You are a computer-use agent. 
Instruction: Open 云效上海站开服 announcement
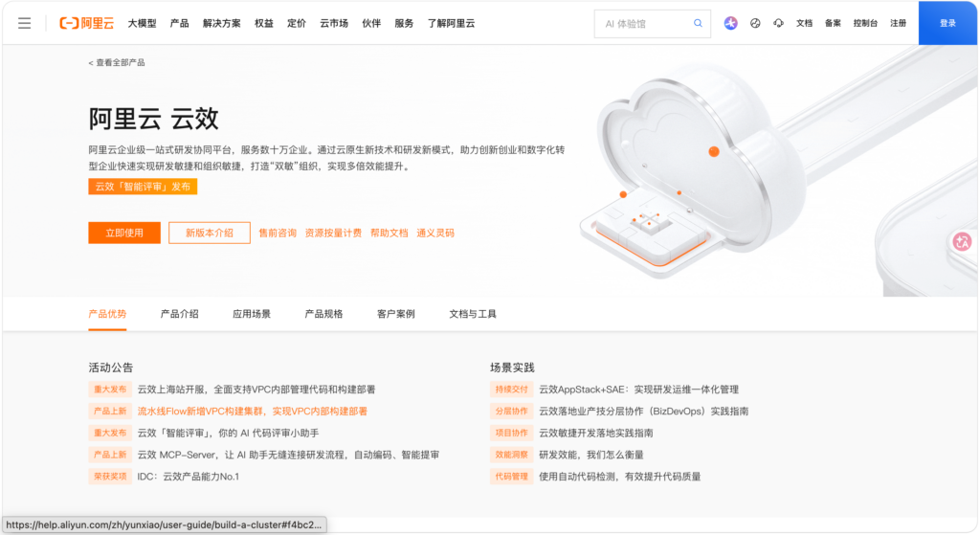[x=256, y=390]
